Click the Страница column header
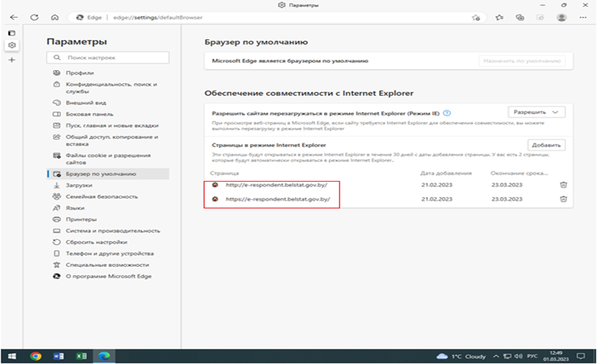Image resolution: width=598 pixels, height=364 pixels. [x=224, y=173]
